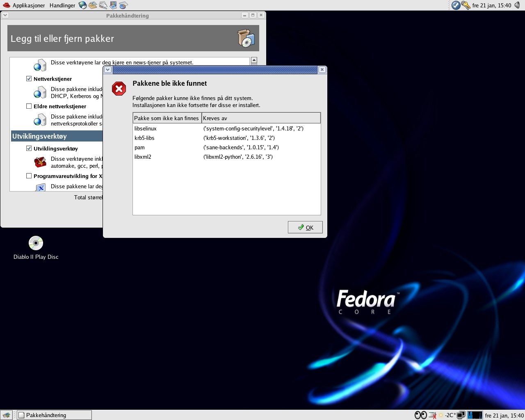The image size is (525, 420).
Task: Click the top panel clock 'fre 21 jan, 15:40'
Action: pyautogui.click(x=492, y=5)
